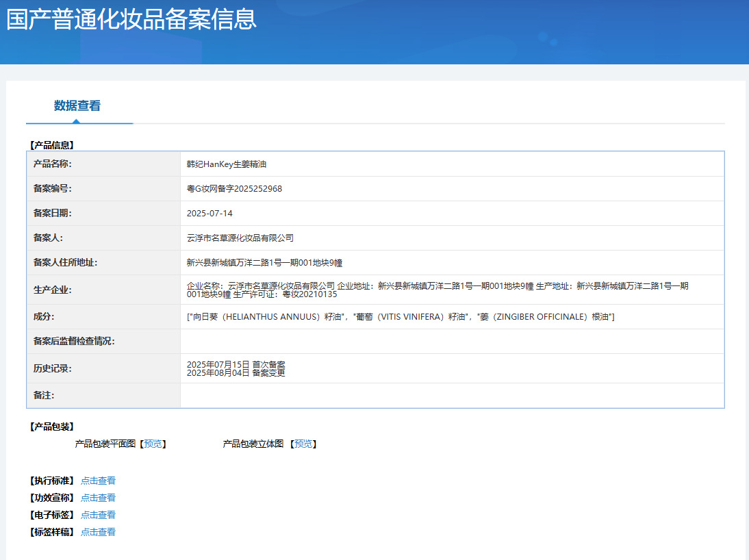
Task: Open the 功效宣称 点击查看 link
Action: [98, 498]
